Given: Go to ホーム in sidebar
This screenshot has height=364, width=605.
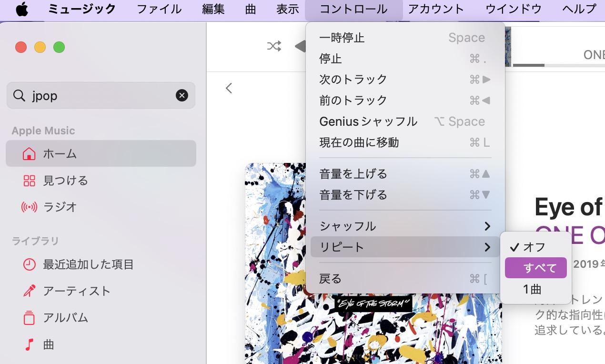Looking at the screenshot, I should tap(101, 153).
